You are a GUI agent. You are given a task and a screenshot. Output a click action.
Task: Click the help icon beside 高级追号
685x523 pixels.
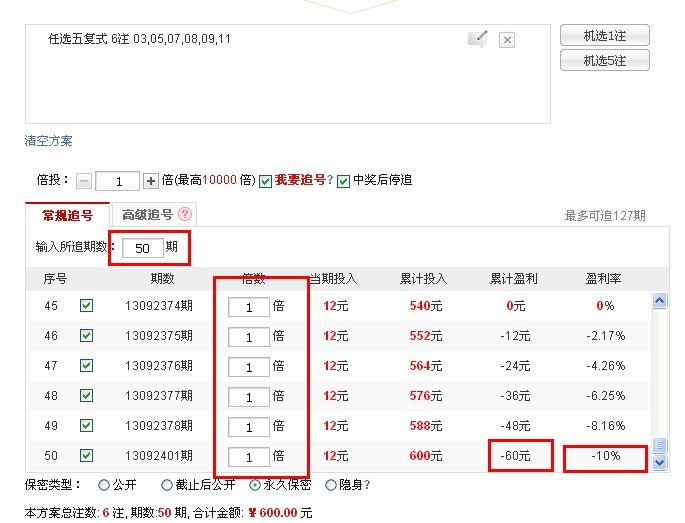184,214
